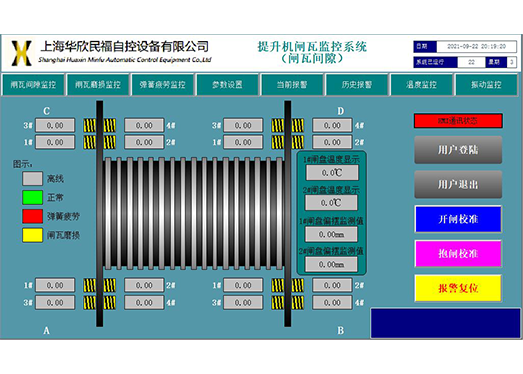523x374 pixels.
Task: Click the date and time field
Action: tap(476, 47)
